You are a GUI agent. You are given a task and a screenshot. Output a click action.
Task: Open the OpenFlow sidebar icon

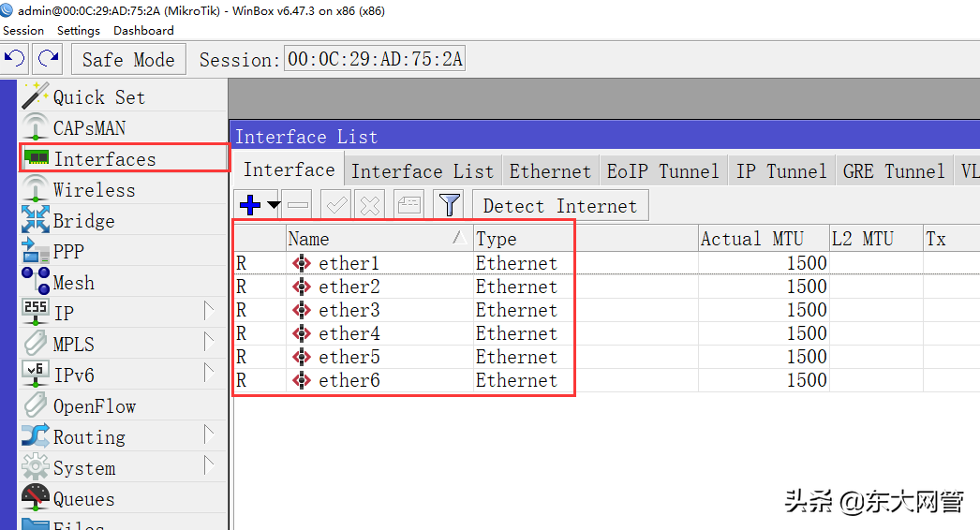pos(36,405)
